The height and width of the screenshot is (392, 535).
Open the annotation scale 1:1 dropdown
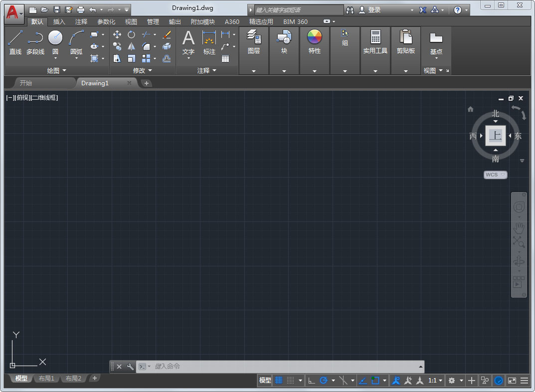coord(434,381)
